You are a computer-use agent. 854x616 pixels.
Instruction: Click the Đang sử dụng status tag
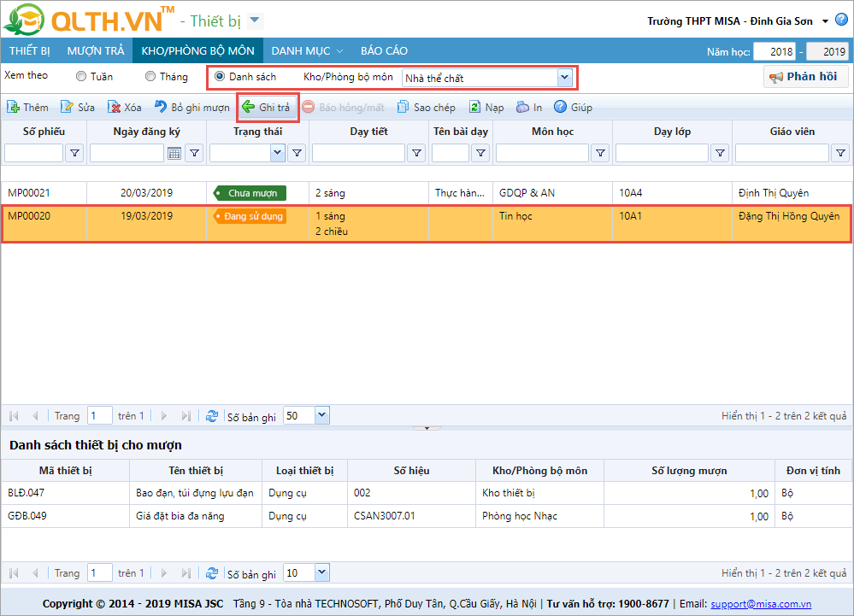click(250, 216)
